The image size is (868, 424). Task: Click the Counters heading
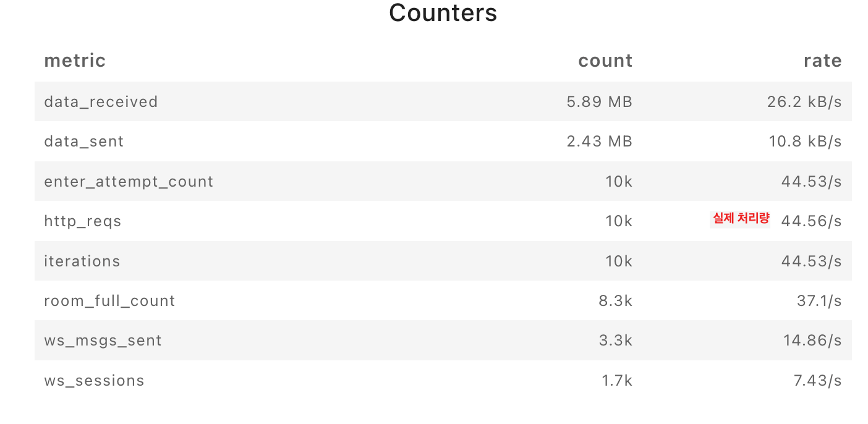443,13
